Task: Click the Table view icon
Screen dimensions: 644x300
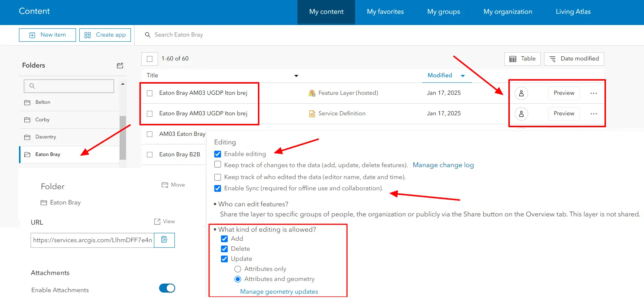Action: click(513, 59)
